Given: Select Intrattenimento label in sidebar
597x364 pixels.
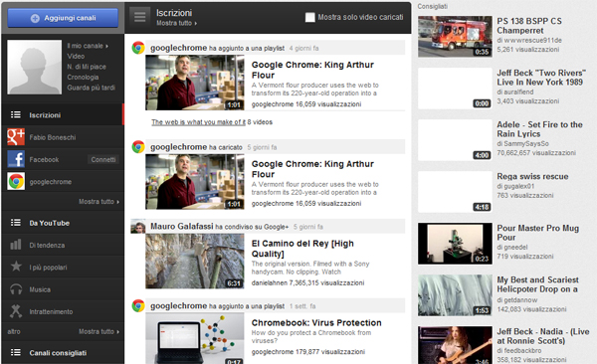Looking at the screenshot, I should [51, 312].
